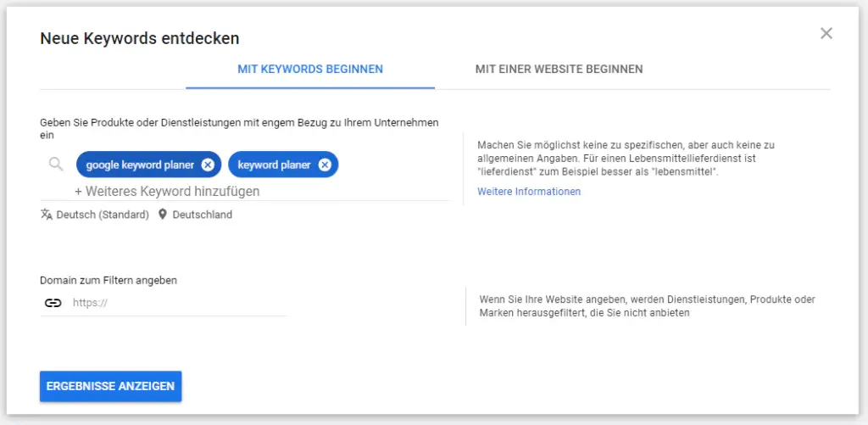
Task: Click the translate language icon
Action: point(47,215)
